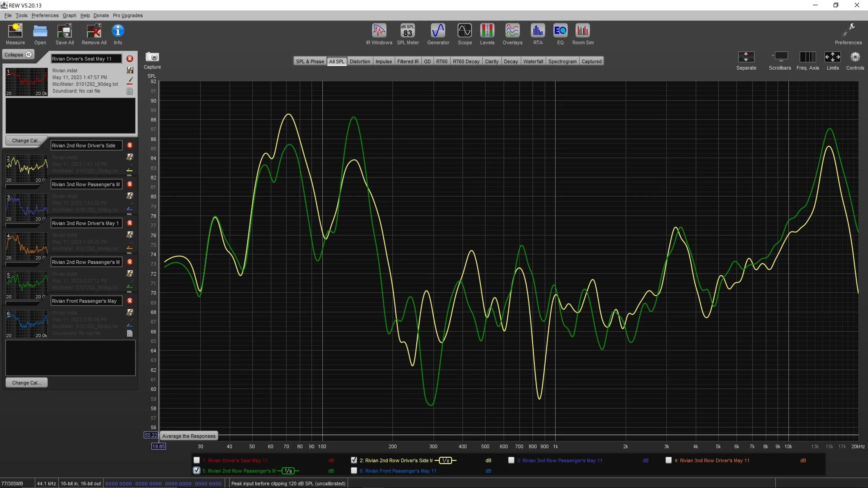Change trace colour for Rivian Front Passenger's
Screen dimensions: 868x488
[x=130, y=323]
